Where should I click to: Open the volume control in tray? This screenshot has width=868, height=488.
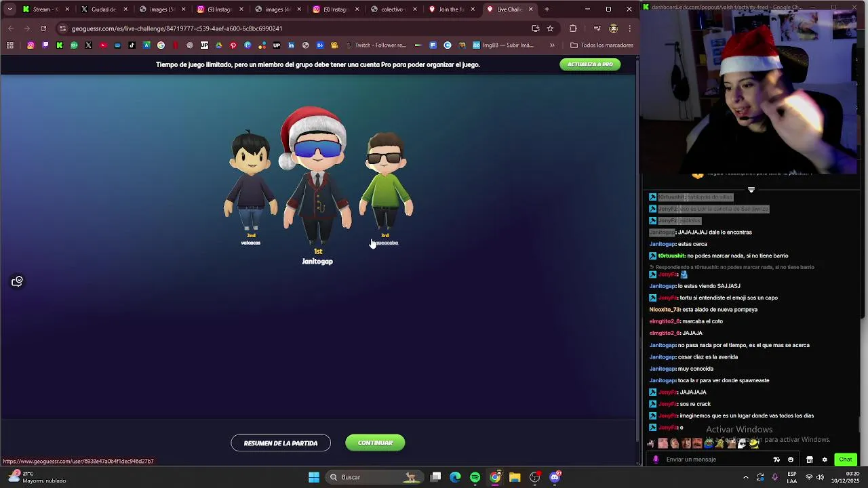pyautogui.click(x=819, y=477)
